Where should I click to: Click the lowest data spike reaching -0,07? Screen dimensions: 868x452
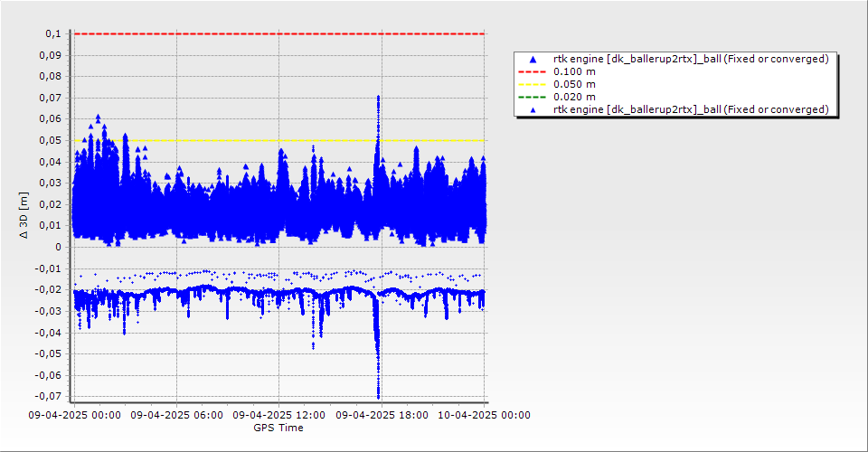[378, 394]
